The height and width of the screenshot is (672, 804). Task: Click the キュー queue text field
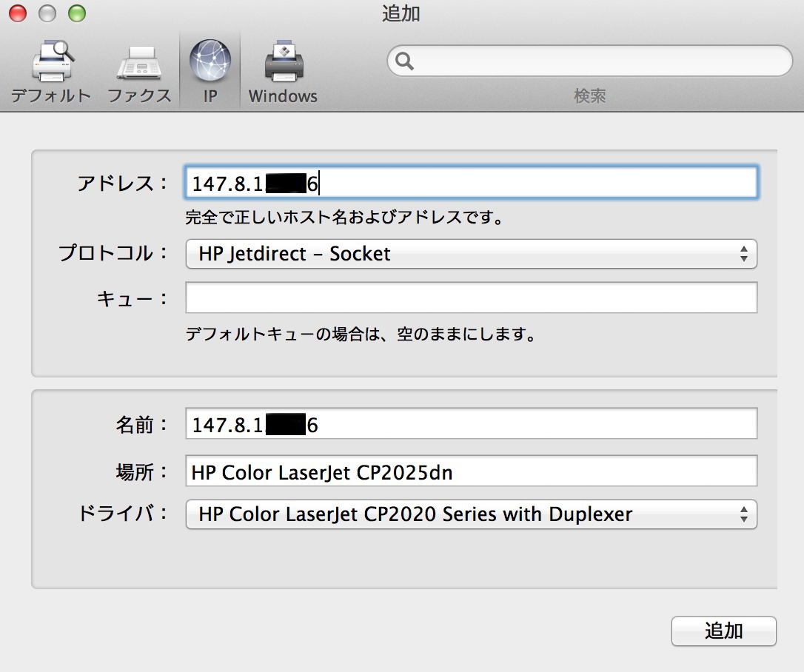[x=472, y=298]
